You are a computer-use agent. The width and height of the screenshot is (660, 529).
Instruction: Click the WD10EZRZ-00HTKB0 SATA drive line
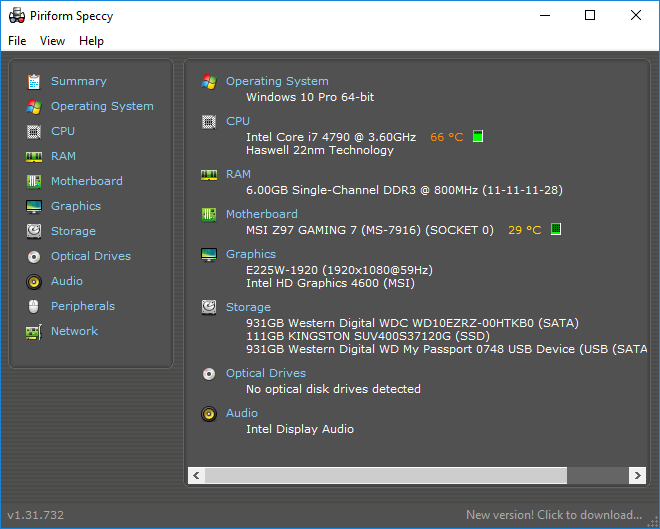pos(412,323)
